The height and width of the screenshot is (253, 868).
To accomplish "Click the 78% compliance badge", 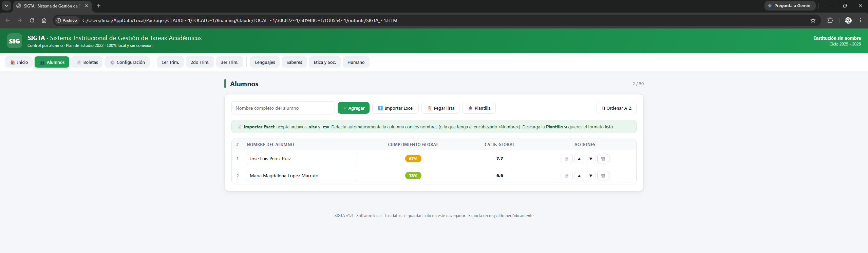I will (413, 176).
